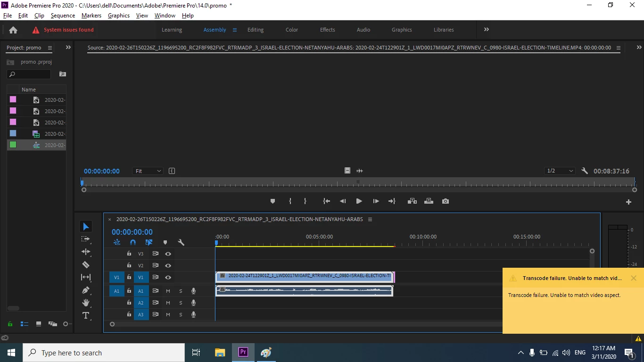This screenshot has height=362, width=644.
Task: Toggle project read-only green lock
Action: (10, 324)
